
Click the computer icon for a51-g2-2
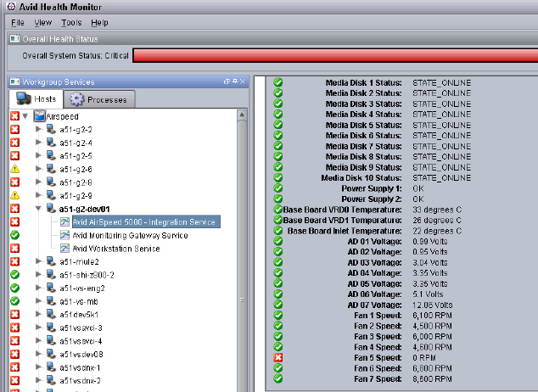51,129
